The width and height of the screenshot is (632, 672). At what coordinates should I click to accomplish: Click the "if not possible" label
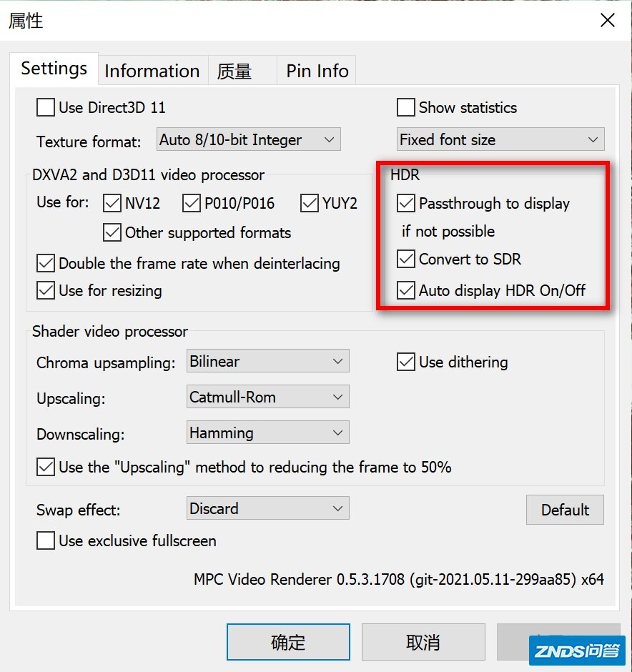point(448,232)
